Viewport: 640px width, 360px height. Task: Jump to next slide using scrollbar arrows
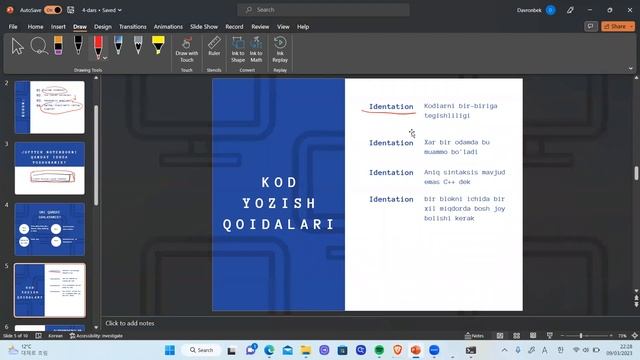(636, 304)
